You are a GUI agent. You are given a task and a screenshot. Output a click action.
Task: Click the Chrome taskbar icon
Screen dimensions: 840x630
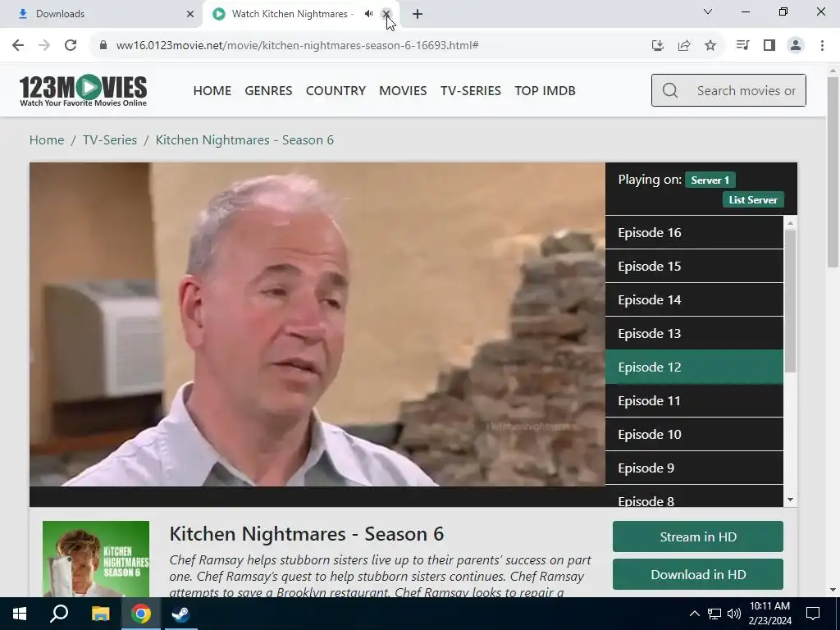click(141, 614)
